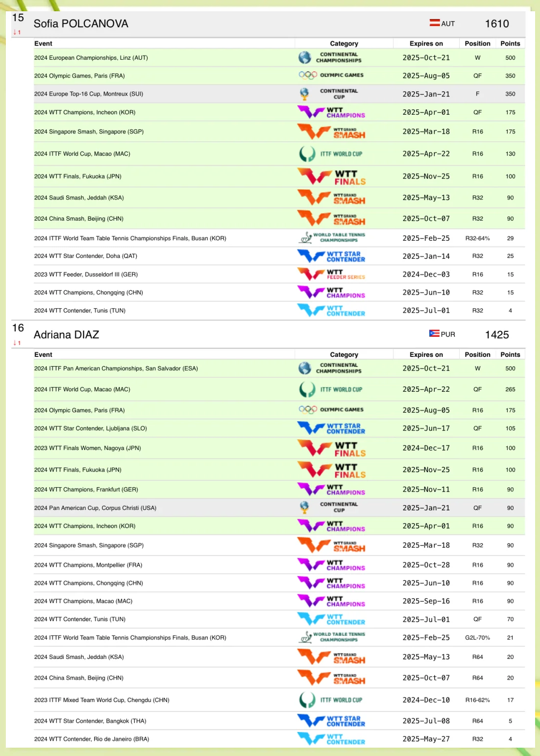
Task: Click the Continental Cup logo for Europe Top-16 Cup
Action: 329,94
